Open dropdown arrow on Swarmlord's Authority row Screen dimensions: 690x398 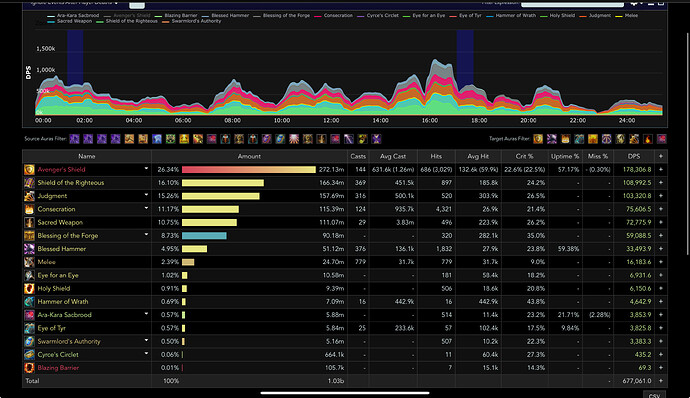point(146,340)
